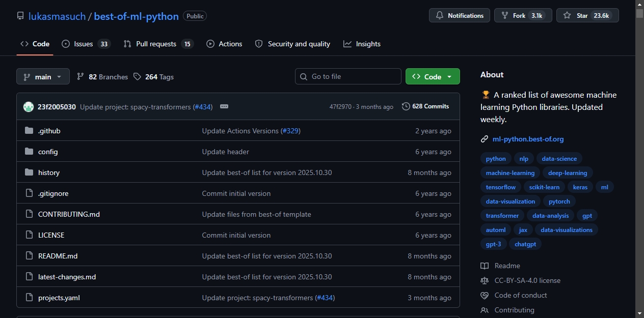644x318 pixels.
Task: Open the green Code dropdown button
Action: coord(433,76)
